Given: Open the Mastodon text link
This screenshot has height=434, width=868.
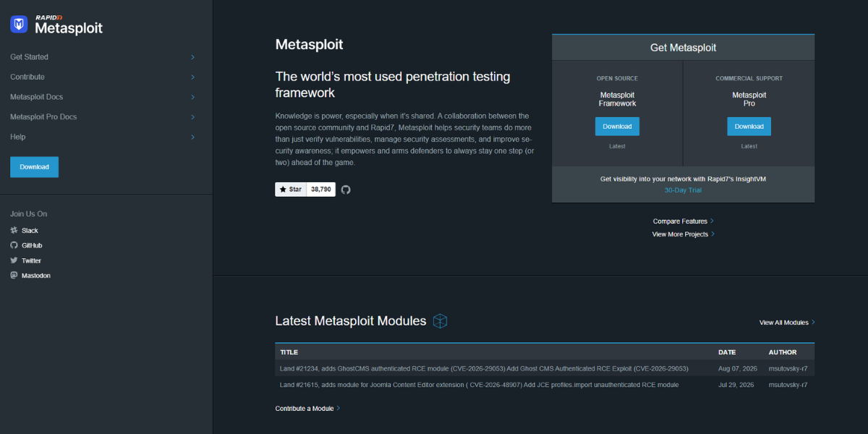Looking at the screenshot, I should [x=36, y=276].
